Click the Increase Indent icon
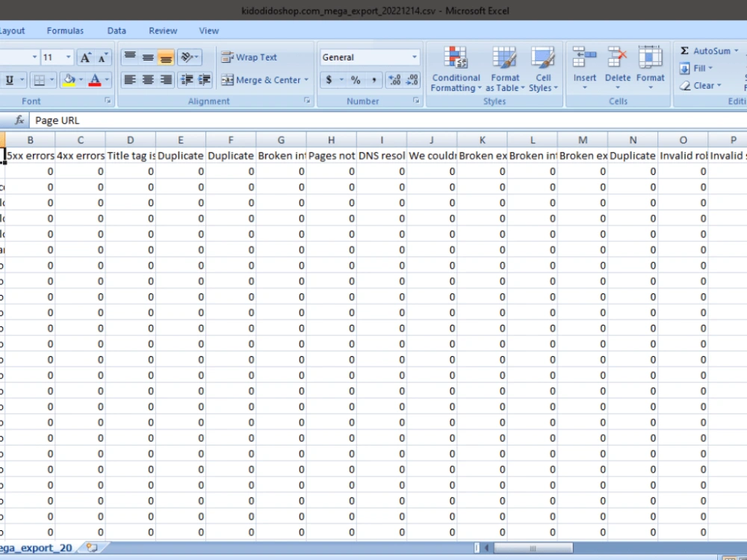The width and height of the screenshot is (747, 560). coord(205,80)
